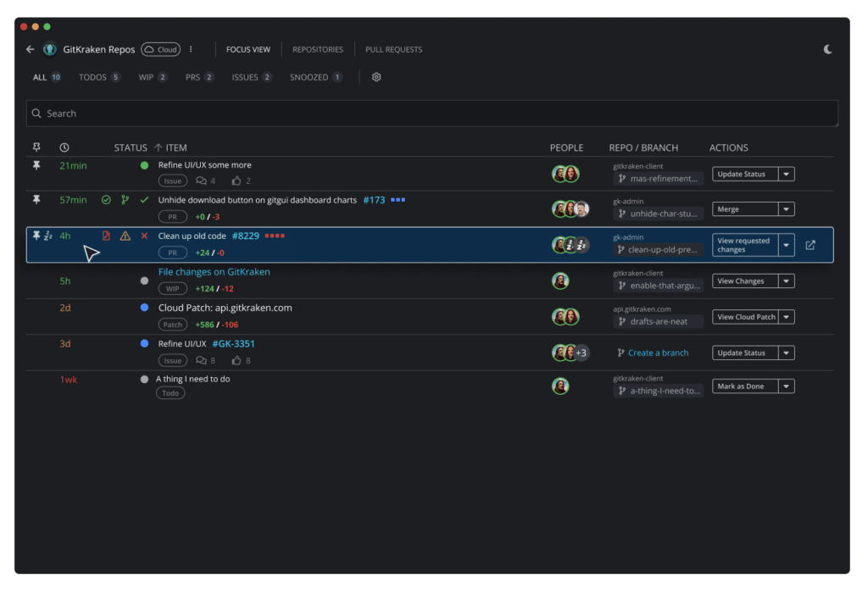The width and height of the screenshot is (868, 589).
Task: Click the mas-refinement branch chip
Action: (658, 178)
